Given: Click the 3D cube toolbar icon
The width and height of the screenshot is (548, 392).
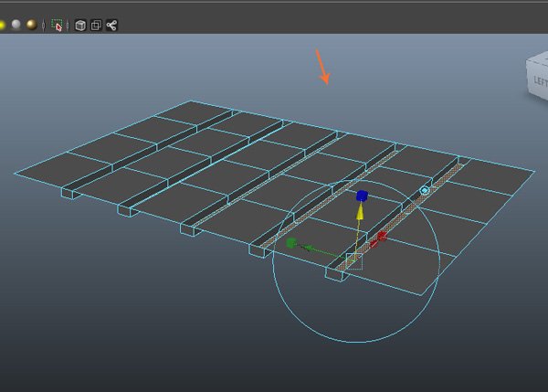Looking at the screenshot, I should pos(80,26).
